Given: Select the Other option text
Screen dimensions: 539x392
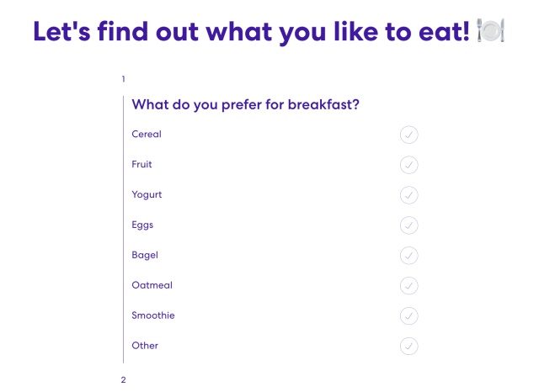Looking at the screenshot, I should [145, 346].
